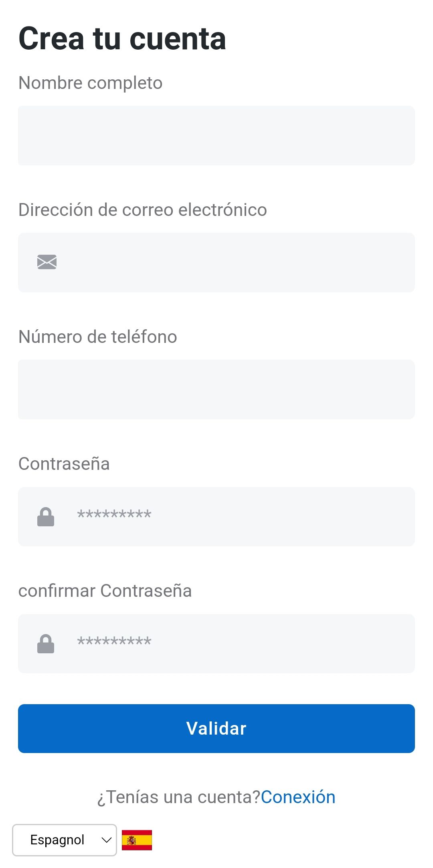
Task: Click the Crea tu cuenta heading
Action: tap(122, 38)
